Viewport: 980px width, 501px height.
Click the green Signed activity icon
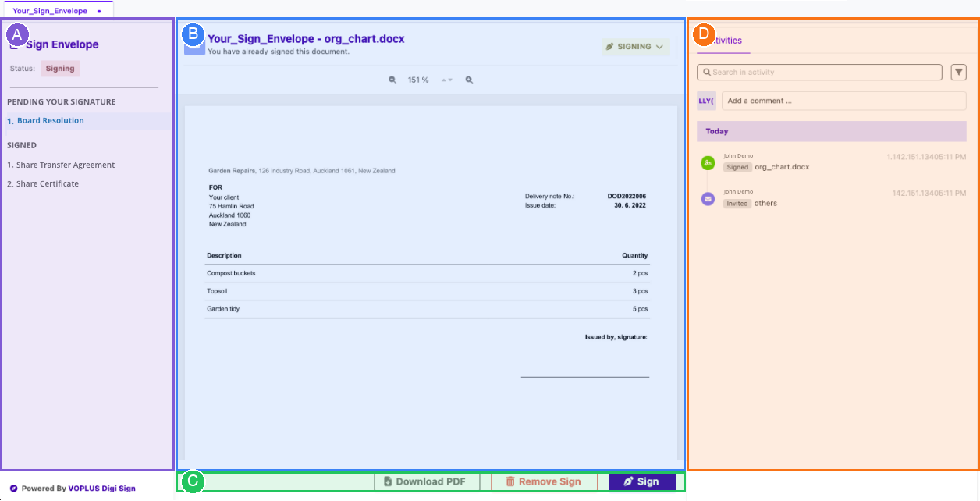point(708,162)
